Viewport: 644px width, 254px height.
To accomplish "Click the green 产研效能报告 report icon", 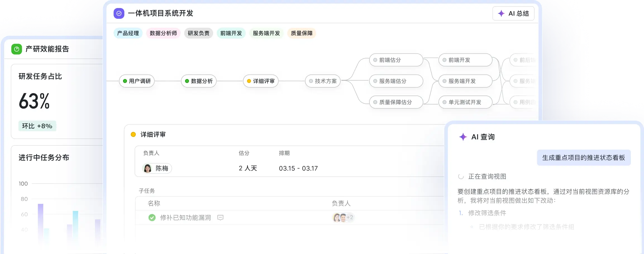I will pos(16,49).
